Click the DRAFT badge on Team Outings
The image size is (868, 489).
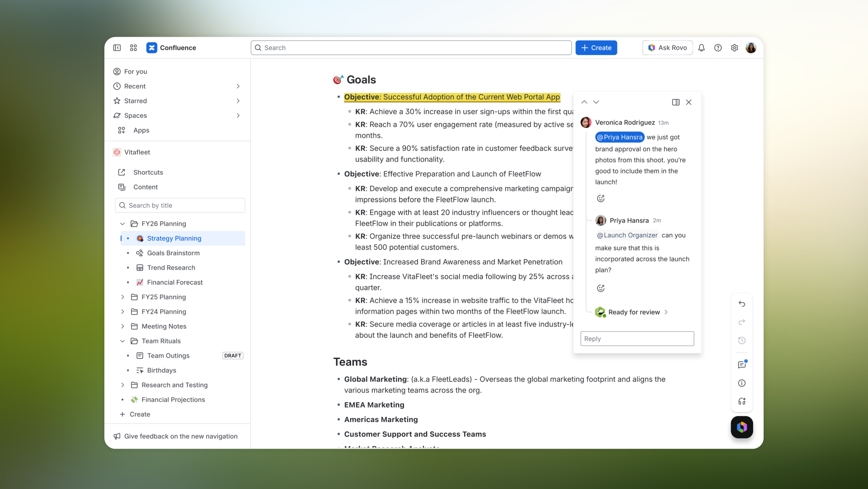coord(233,356)
